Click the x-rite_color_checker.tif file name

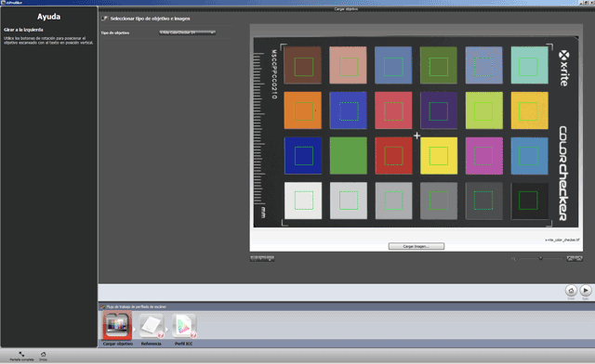coord(562,240)
